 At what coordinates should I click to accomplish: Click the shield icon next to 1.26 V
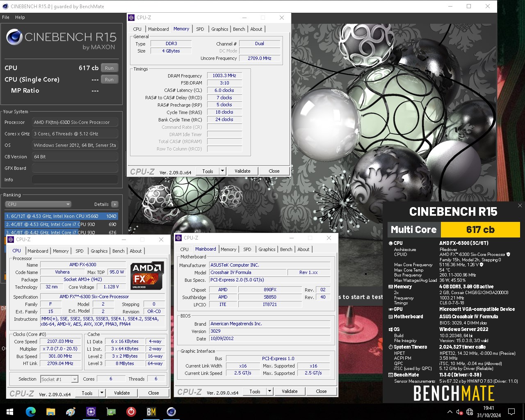pyautogui.click(x=482, y=265)
